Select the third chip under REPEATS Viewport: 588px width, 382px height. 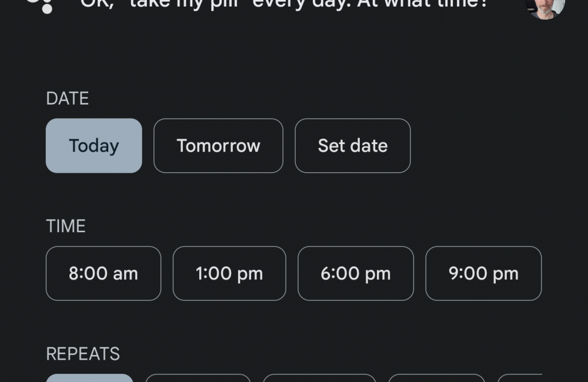319,378
